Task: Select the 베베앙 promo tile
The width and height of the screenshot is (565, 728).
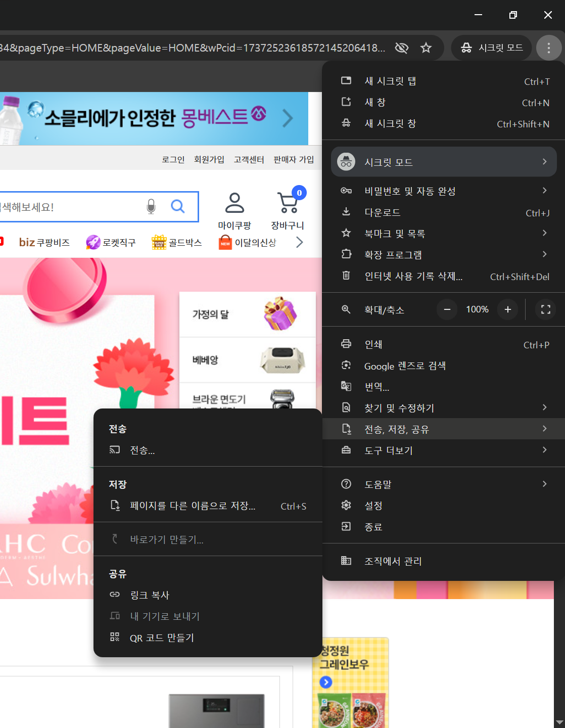Action: 248,360
